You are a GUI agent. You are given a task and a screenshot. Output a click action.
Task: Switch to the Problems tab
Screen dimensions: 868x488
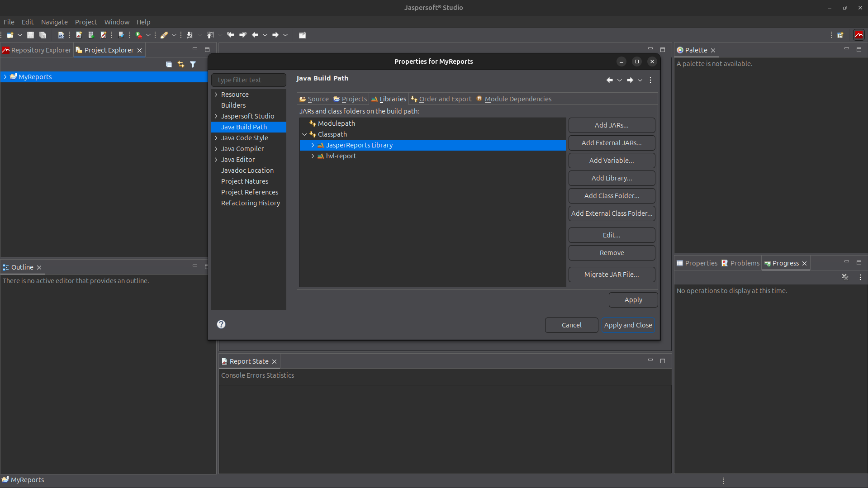[x=740, y=263]
